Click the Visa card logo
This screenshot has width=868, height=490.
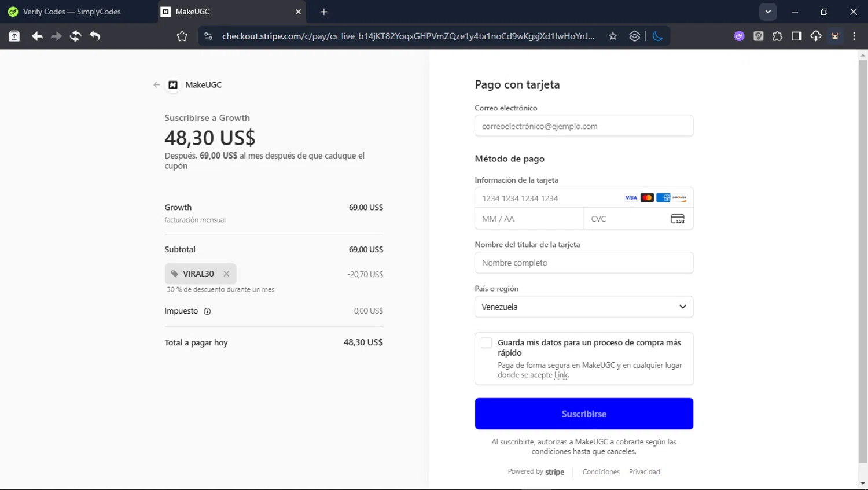click(x=631, y=198)
